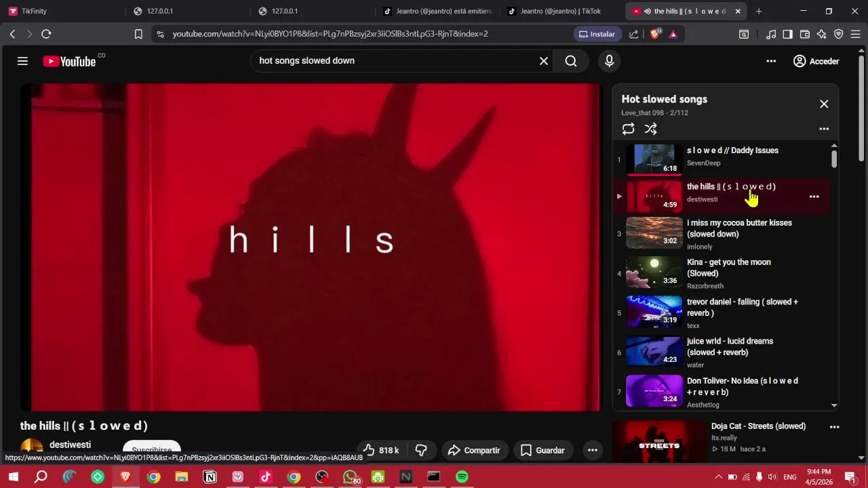868x488 pixels.
Task: Open Windows taskbar search
Action: pyautogui.click(x=41, y=477)
